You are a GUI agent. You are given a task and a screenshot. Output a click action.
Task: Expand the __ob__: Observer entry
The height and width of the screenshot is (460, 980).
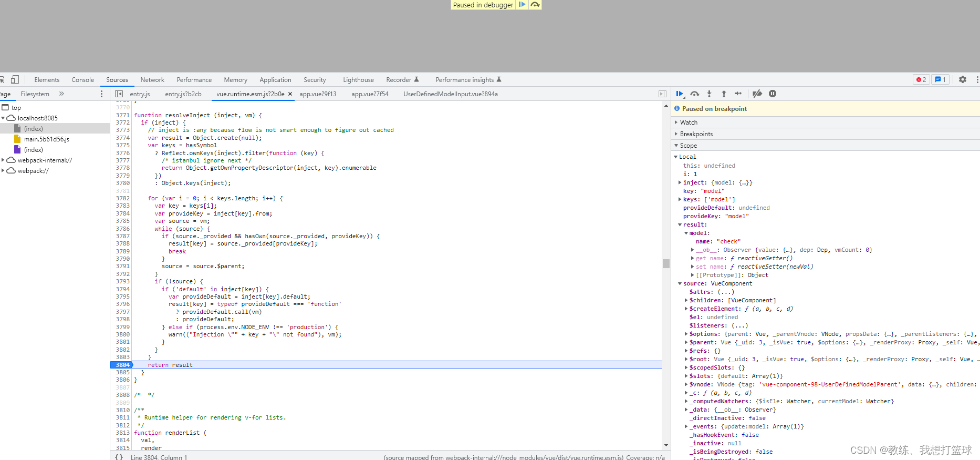tap(693, 250)
